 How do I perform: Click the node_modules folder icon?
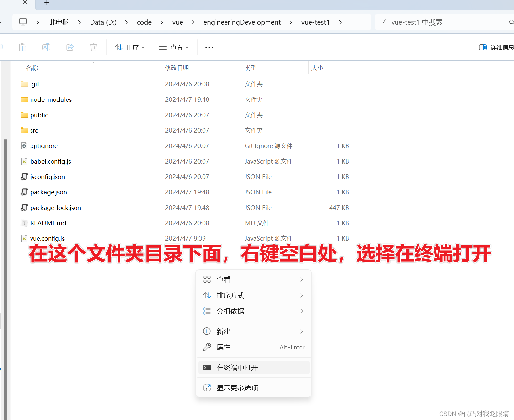[x=24, y=99]
